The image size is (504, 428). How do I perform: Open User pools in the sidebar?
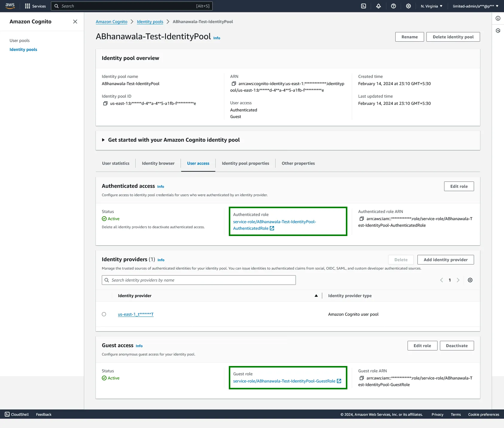(x=19, y=40)
